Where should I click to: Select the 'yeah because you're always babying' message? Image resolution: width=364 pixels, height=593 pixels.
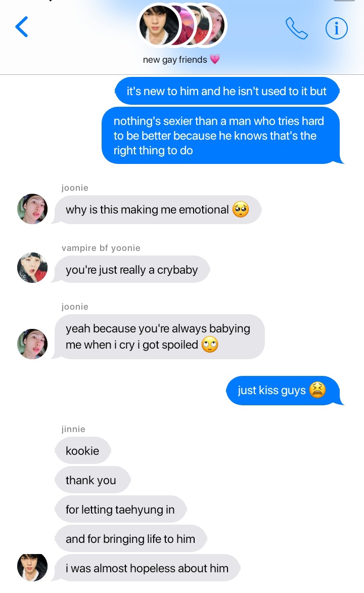click(160, 336)
